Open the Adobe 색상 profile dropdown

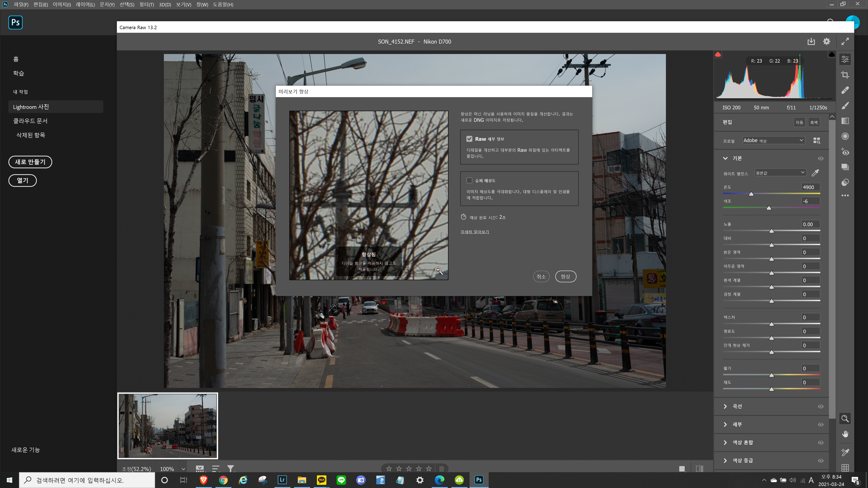pyautogui.click(x=773, y=141)
